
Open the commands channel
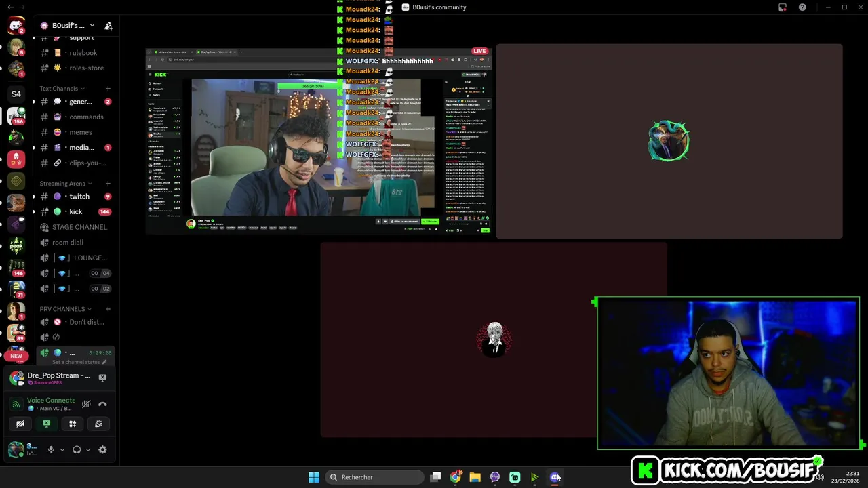coord(75,117)
